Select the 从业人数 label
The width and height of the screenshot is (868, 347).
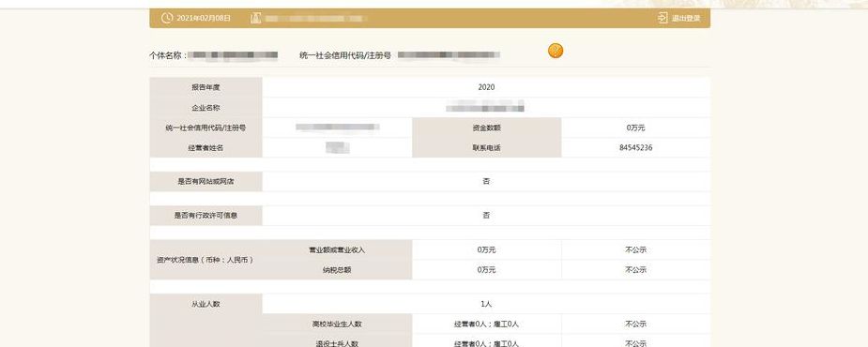pyautogui.click(x=206, y=304)
